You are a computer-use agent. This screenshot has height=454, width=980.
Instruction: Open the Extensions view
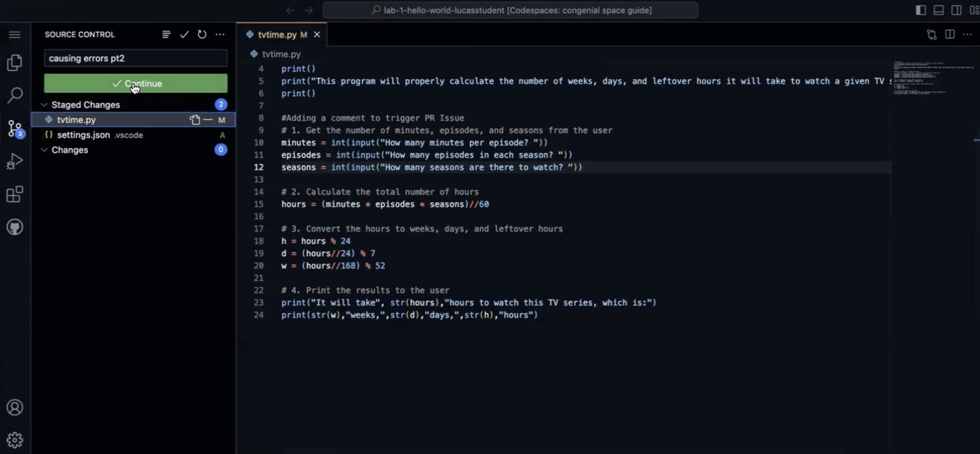coord(15,194)
